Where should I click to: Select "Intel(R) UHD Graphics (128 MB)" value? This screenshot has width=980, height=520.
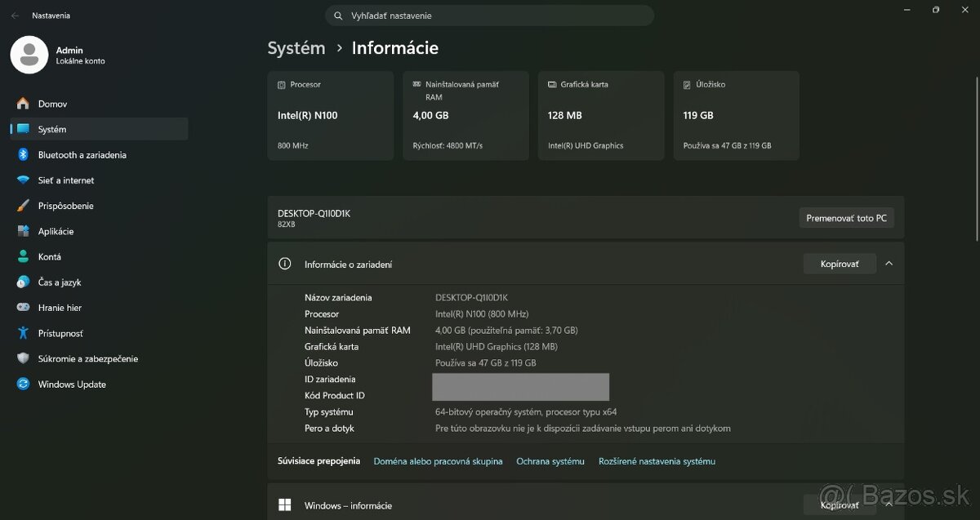tap(497, 347)
